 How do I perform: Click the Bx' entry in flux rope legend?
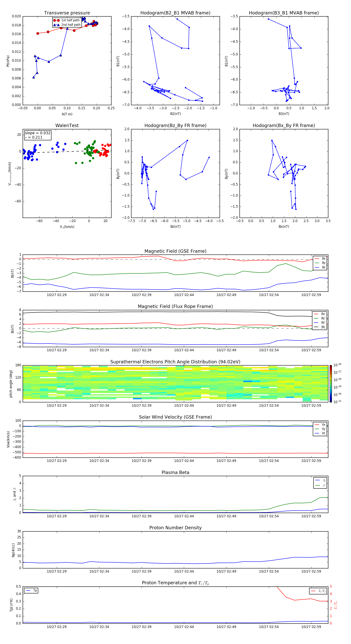(x=320, y=314)
